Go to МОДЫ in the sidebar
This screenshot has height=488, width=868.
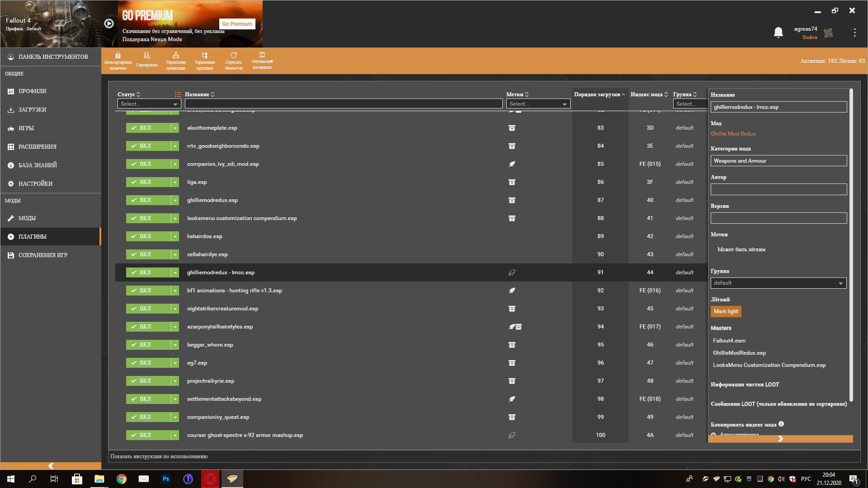click(x=27, y=218)
